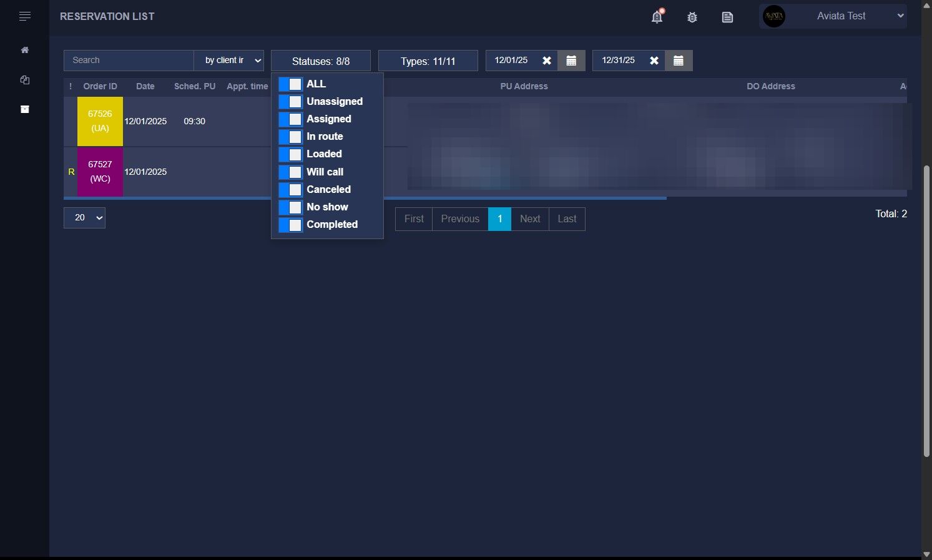The image size is (932, 560).
Task: Go to the First page
Action: pos(414,219)
